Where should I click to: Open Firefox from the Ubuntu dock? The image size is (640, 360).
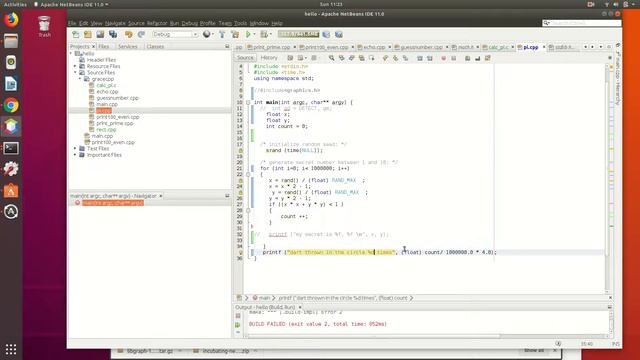coord(11,20)
